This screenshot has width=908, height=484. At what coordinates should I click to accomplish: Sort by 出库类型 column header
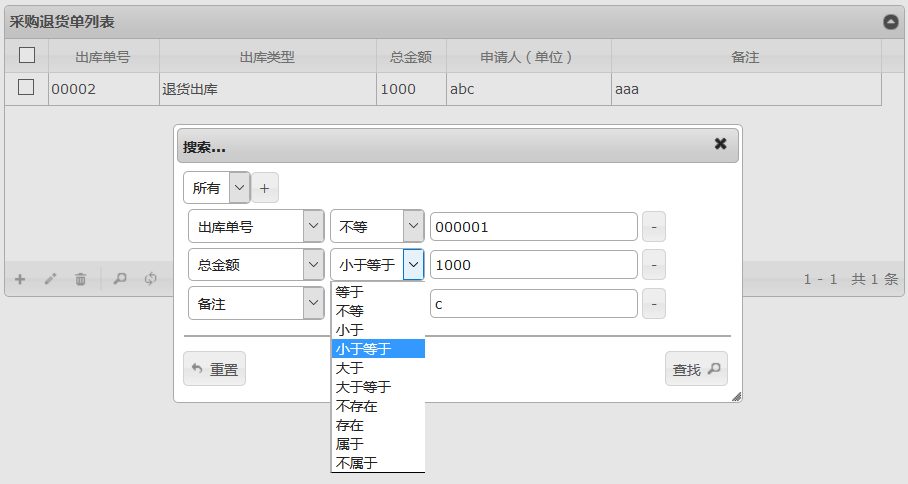267,57
